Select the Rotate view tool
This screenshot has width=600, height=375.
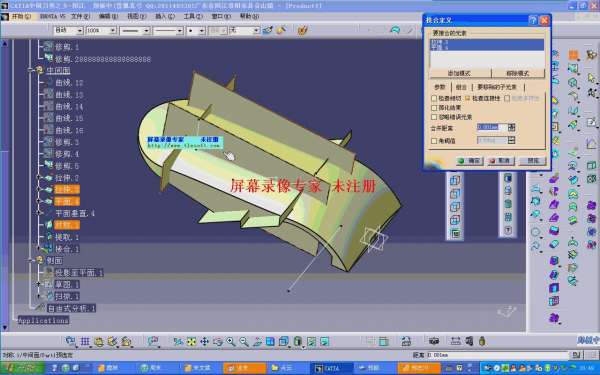tap(218, 341)
